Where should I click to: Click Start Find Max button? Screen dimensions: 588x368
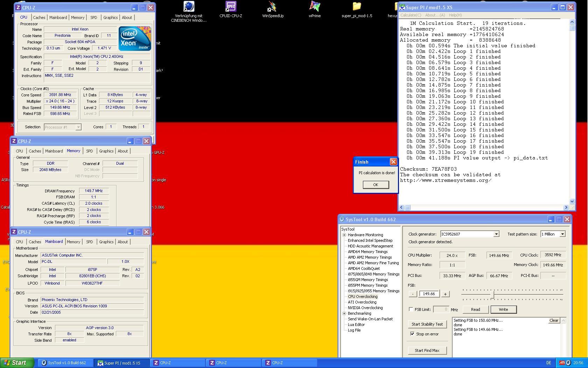(427, 350)
